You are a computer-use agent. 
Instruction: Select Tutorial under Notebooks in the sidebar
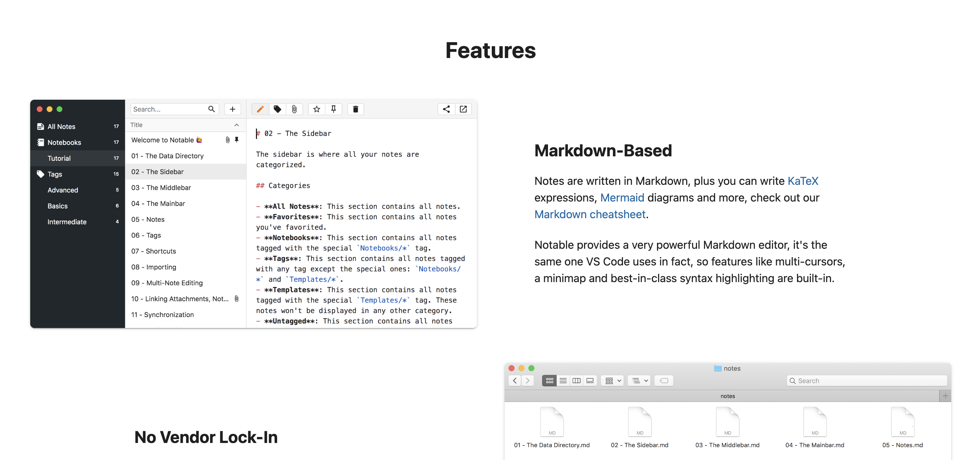59,158
